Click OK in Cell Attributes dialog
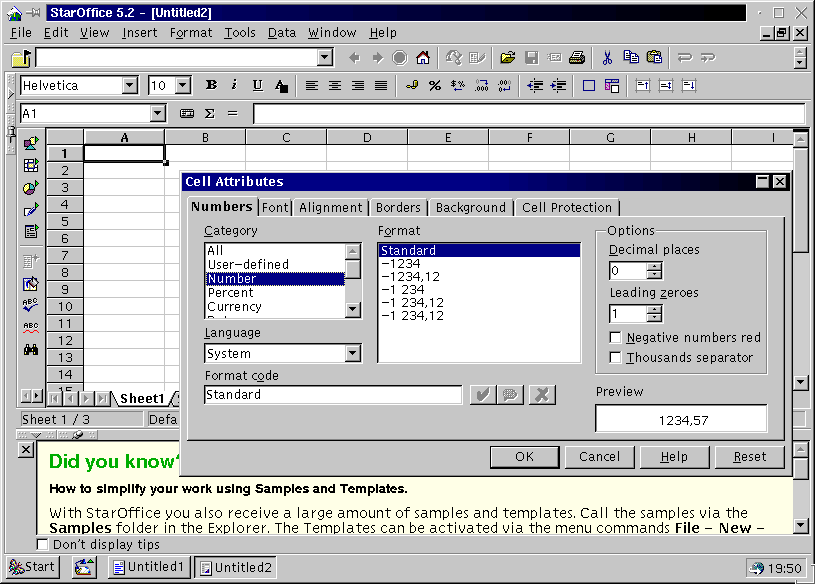The image size is (815, 584). pos(524,457)
